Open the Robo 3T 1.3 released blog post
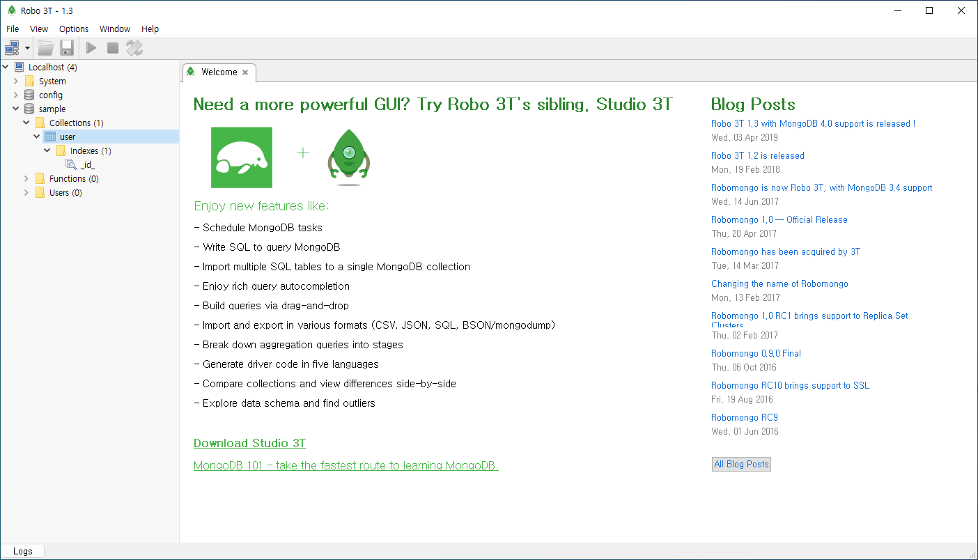This screenshot has width=978, height=560. pyautogui.click(x=813, y=123)
